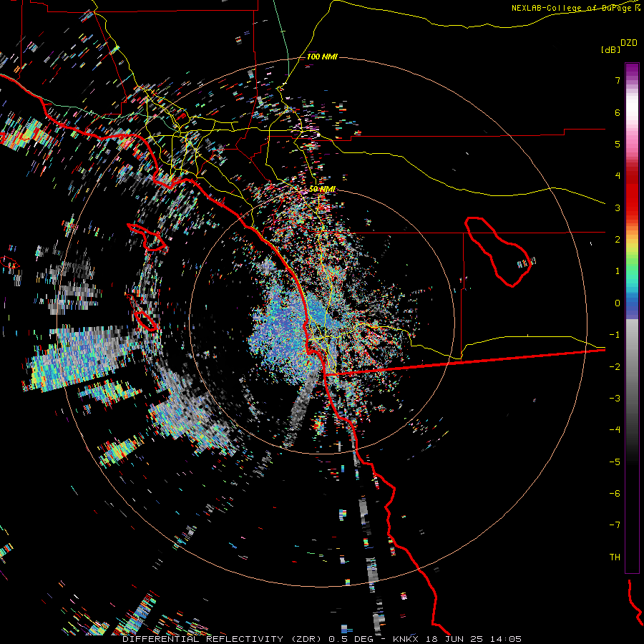Click the 'TH' label on the scale

615,557
